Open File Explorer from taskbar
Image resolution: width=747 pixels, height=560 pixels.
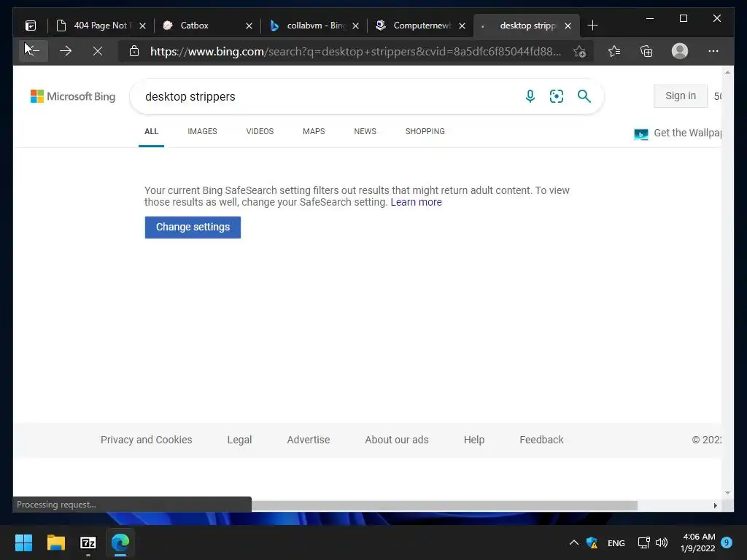(55, 542)
